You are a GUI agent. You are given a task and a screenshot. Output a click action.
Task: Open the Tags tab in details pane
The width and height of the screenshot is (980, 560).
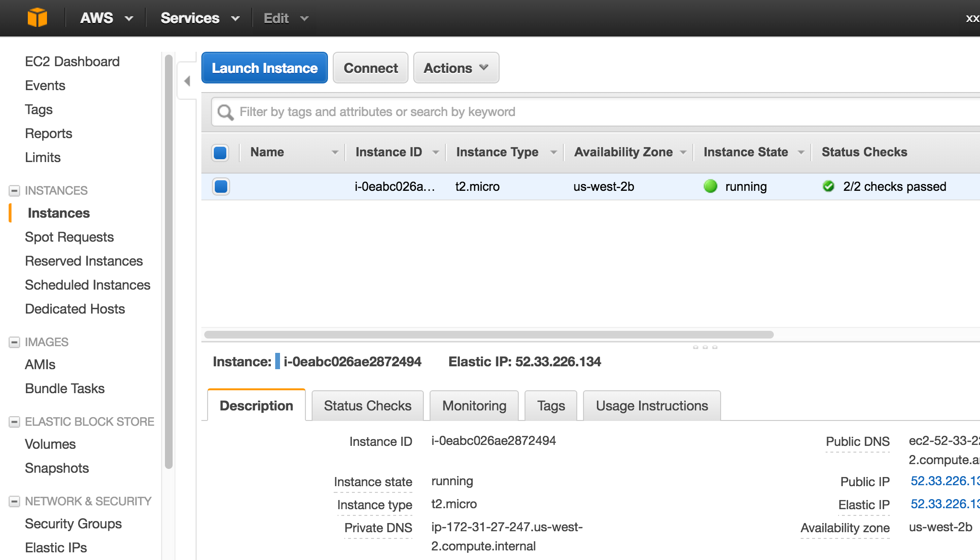pos(551,406)
